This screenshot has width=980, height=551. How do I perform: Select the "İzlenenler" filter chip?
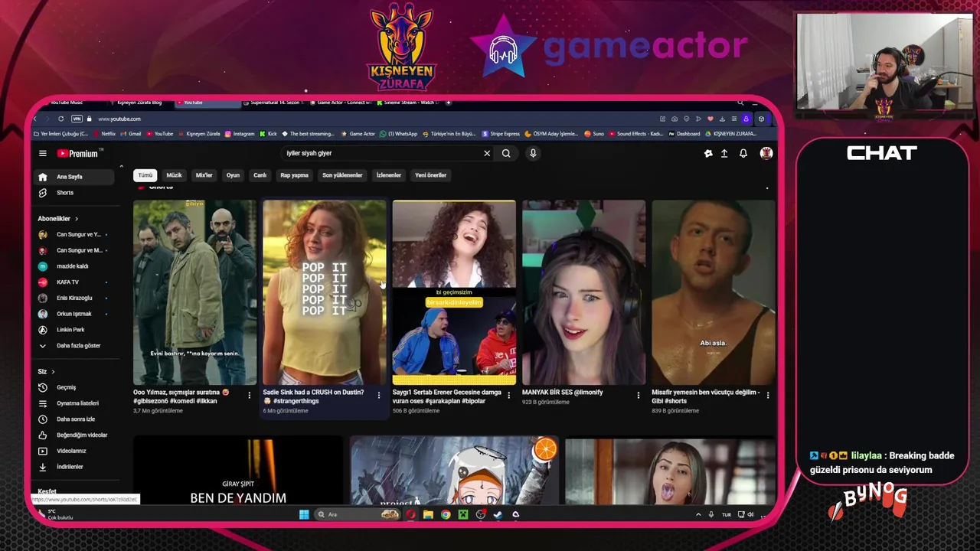click(389, 175)
